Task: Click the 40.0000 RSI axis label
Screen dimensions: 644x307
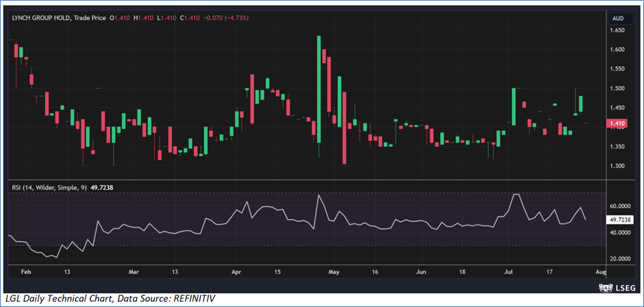Action: (x=619, y=233)
